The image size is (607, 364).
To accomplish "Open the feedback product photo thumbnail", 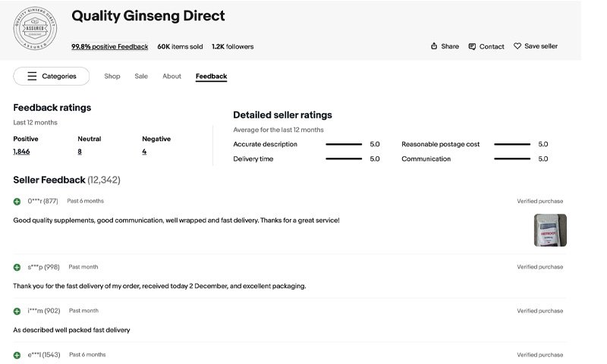I will coord(549,230).
